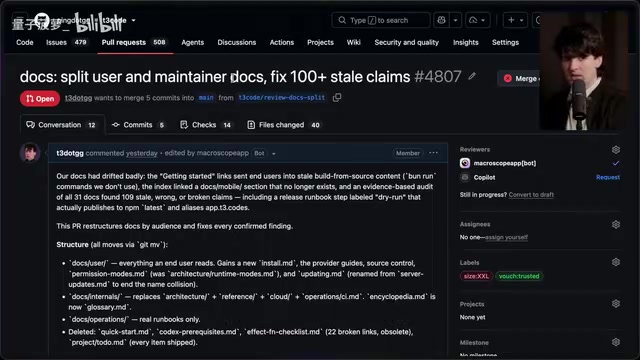The width and height of the screenshot is (640, 360).
Task: Open Security and quality tab
Action: click(407, 42)
